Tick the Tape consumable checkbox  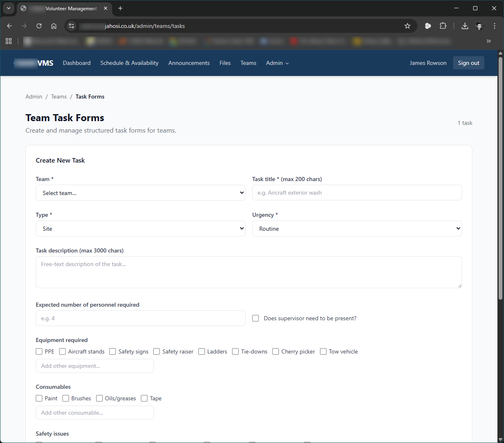(144, 398)
